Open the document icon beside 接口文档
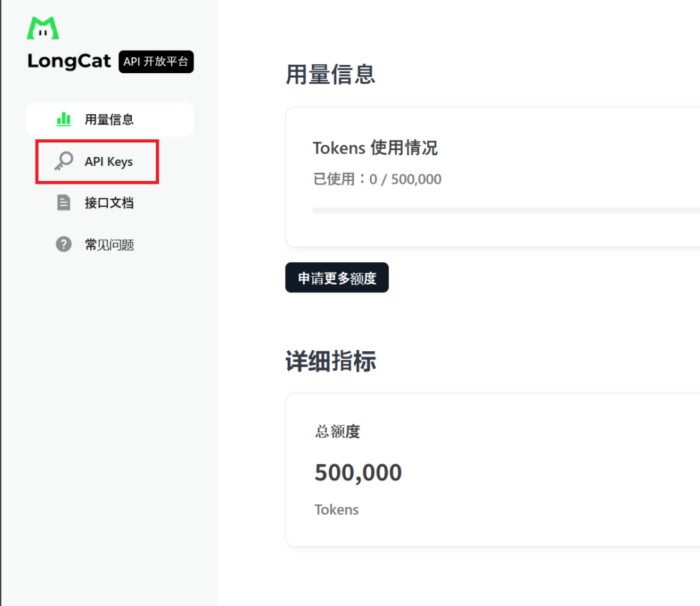Image resolution: width=700 pixels, height=606 pixels. pos(63,202)
